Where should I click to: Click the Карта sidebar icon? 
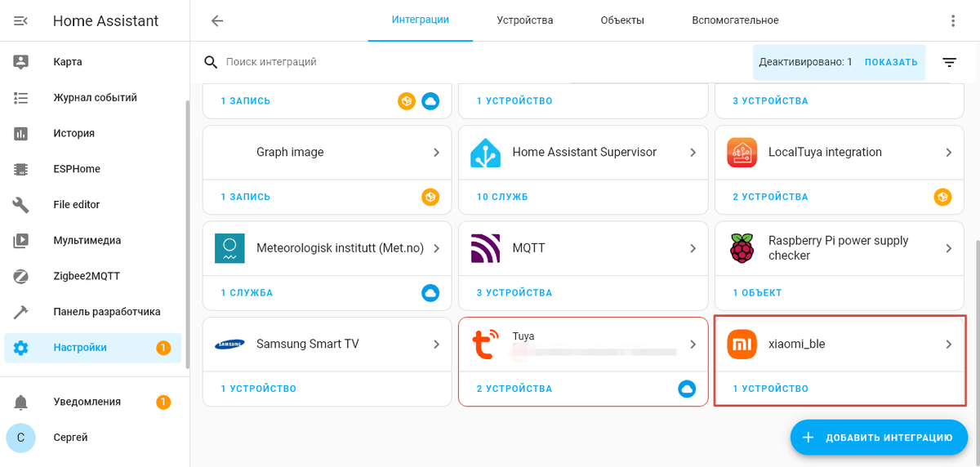click(21, 62)
